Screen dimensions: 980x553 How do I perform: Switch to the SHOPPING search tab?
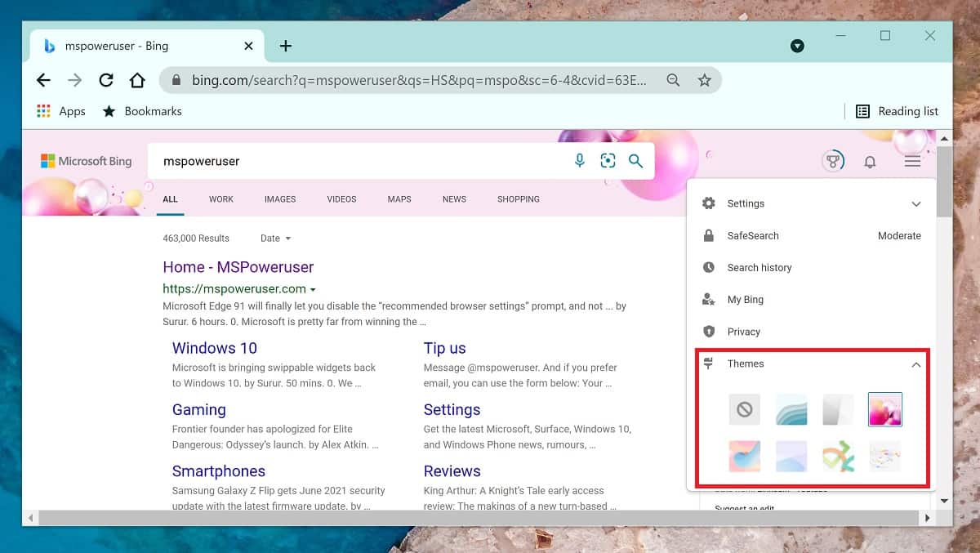(x=519, y=199)
